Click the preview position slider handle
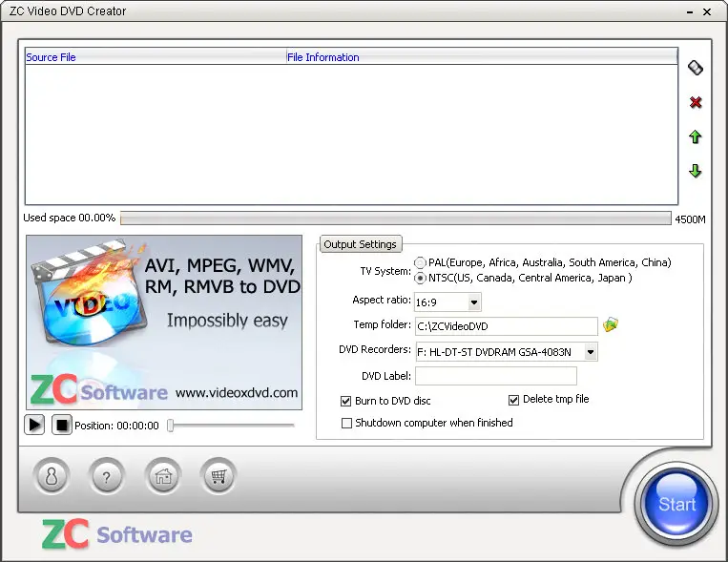The height and width of the screenshot is (562, 728). 171,425
